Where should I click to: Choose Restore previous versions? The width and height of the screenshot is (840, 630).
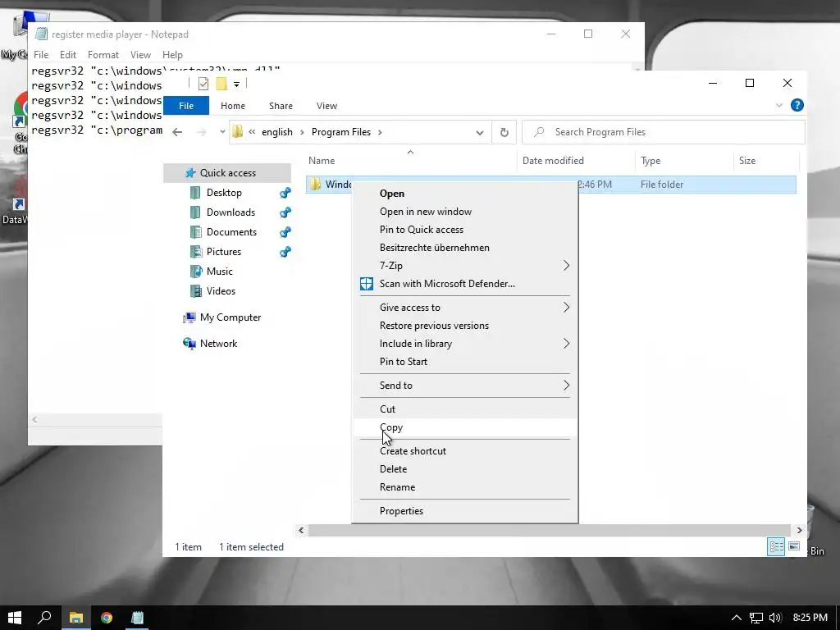pos(464,326)
